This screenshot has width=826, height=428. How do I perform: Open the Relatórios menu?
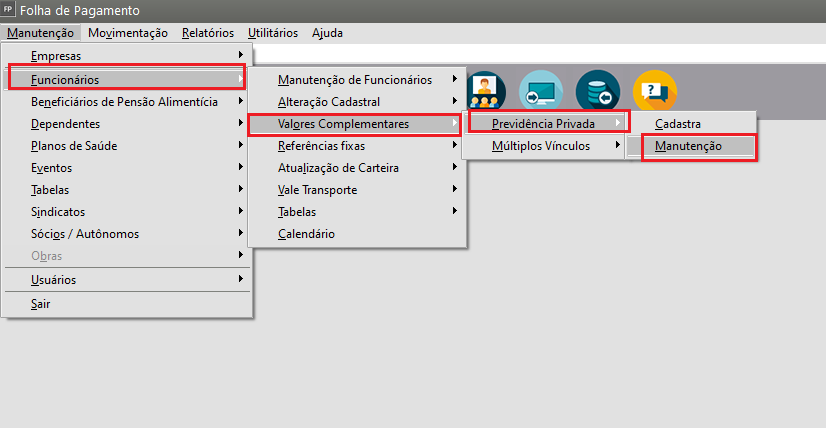tap(208, 33)
